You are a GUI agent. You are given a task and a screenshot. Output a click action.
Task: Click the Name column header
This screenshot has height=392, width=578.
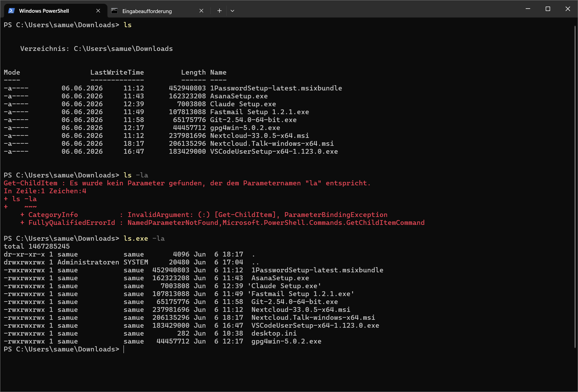pyautogui.click(x=218, y=72)
